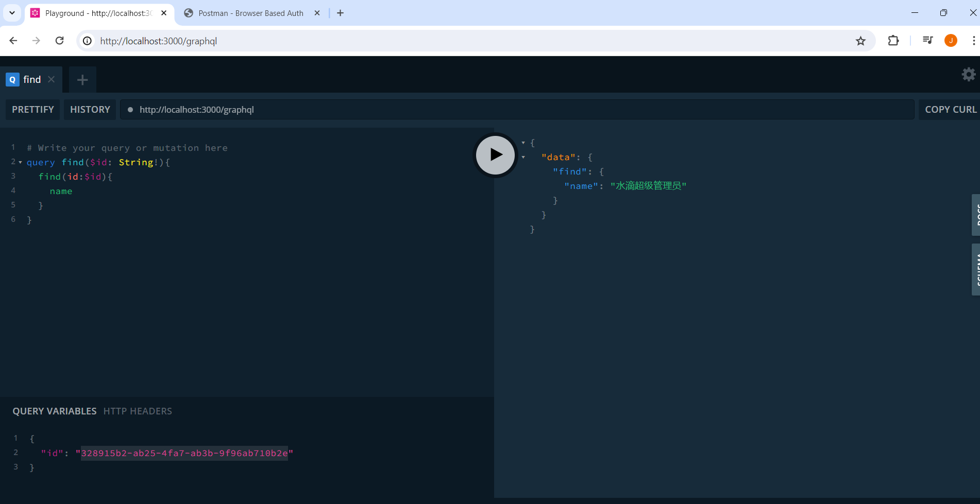Open Chrome three-dot menu
The height and width of the screenshot is (504, 980).
pos(973,41)
